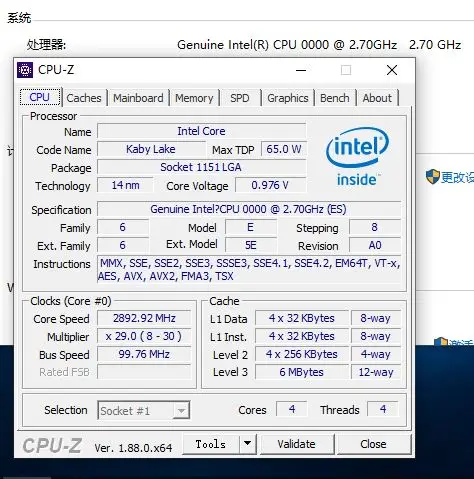Show the Graphics tab
The image size is (474, 479).
click(288, 98)
